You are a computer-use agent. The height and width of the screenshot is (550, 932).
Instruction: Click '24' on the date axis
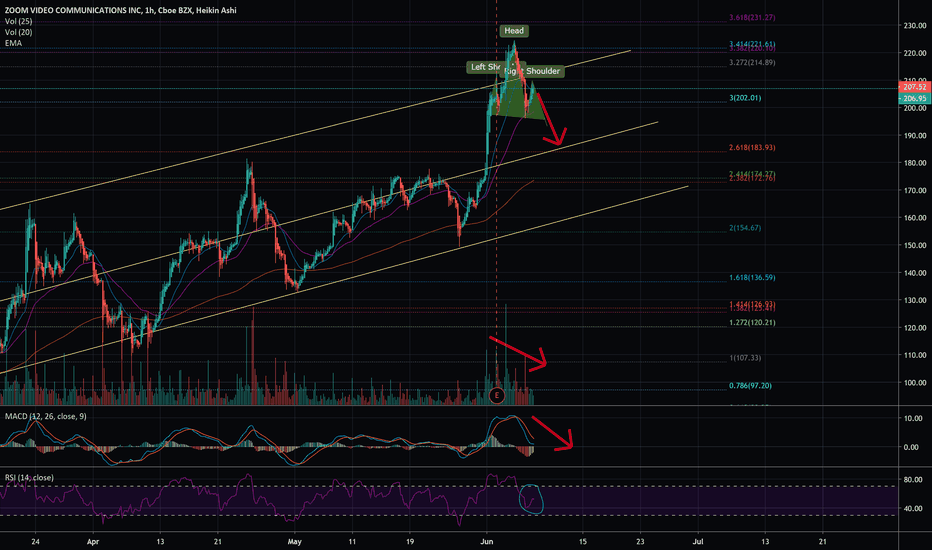tap(36, 542)
